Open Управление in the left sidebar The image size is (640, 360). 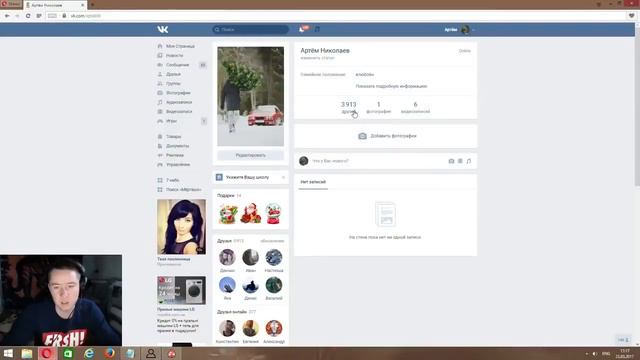click(x=178, y=165)
